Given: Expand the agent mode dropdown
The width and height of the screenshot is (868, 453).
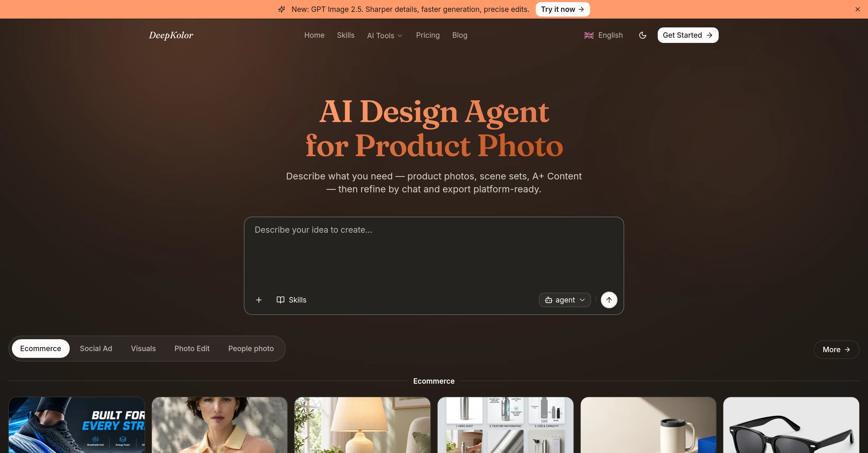Looking at the screenshot, I should (565, 300).
